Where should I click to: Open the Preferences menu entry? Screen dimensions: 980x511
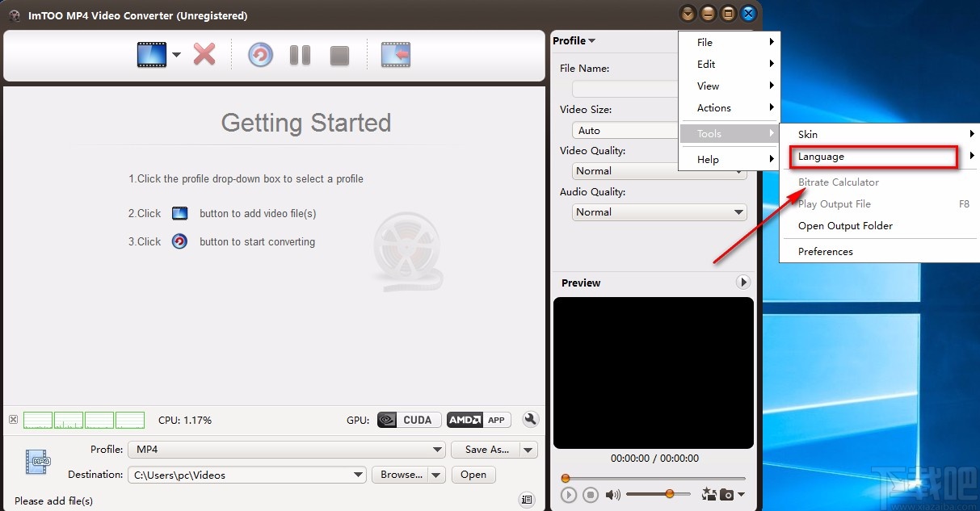(x=825, y=251)
